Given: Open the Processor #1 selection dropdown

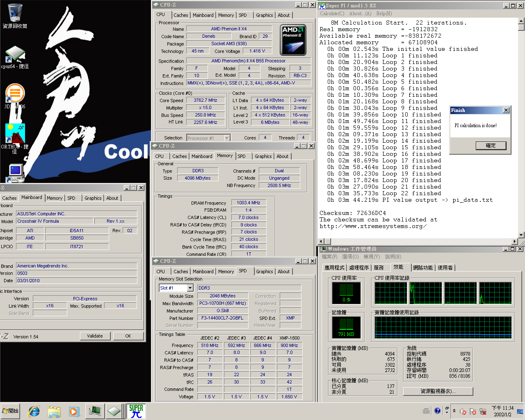Looking at the screenshot, I should (227, 138).
